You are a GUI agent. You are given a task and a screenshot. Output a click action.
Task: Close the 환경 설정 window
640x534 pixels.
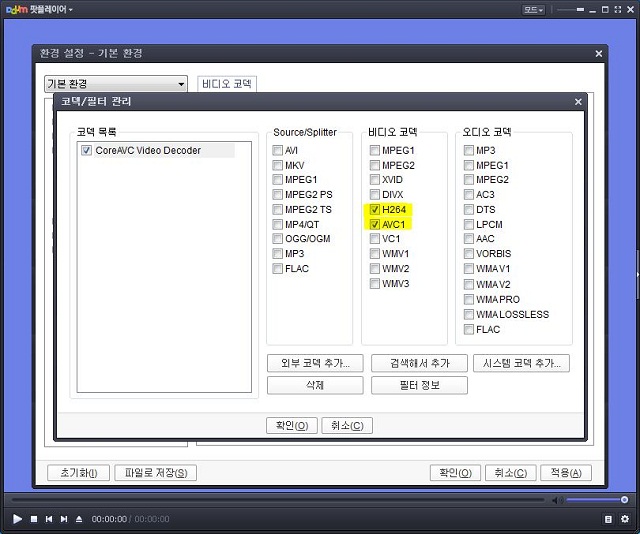coord(599,53)
